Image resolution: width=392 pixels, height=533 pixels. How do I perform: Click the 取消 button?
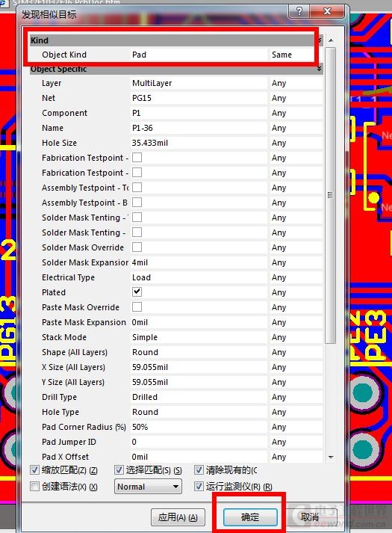pos(310,517)
